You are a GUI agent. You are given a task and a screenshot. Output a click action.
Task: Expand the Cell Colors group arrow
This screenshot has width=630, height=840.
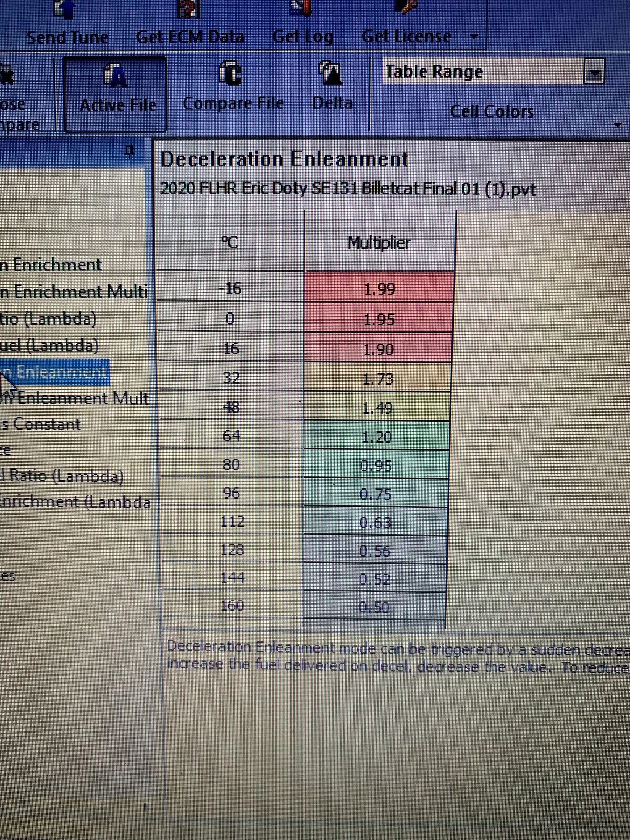(617, 125)
